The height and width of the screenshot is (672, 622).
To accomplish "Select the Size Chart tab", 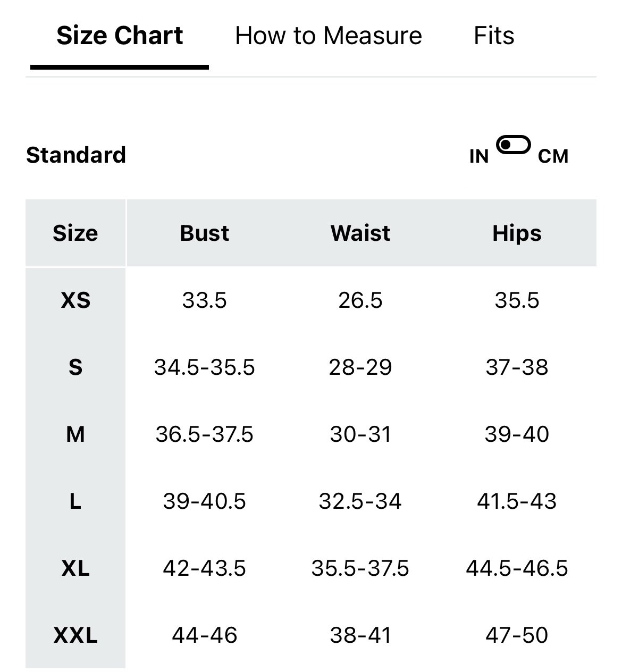I will (x=120, y=36).
